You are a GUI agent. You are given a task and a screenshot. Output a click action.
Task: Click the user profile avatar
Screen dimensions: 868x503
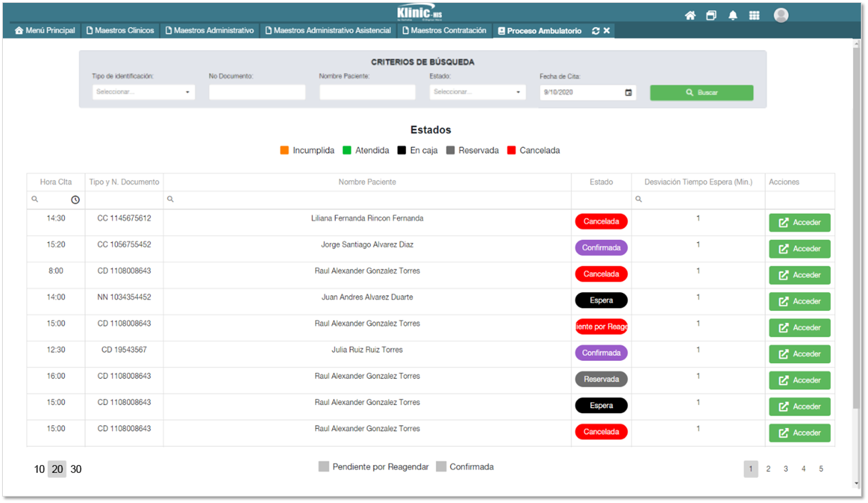pyautogui.click(x=781, y=16)
